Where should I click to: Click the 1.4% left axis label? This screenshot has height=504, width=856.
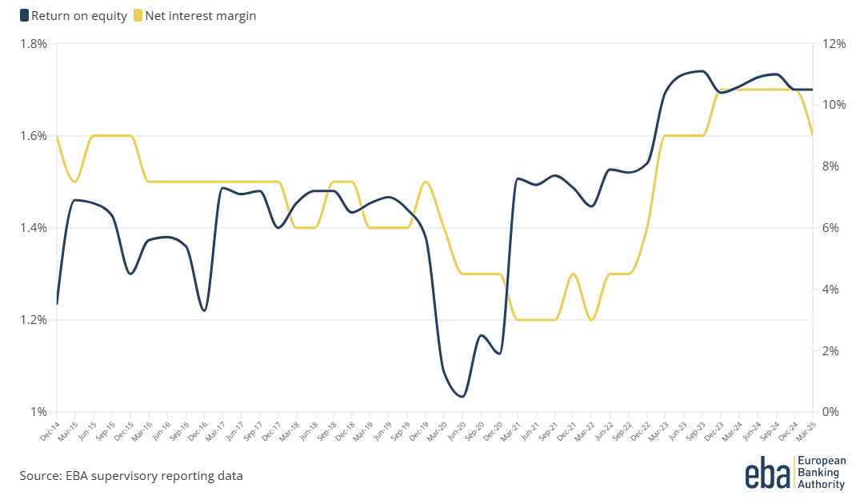tap(34, 228)
